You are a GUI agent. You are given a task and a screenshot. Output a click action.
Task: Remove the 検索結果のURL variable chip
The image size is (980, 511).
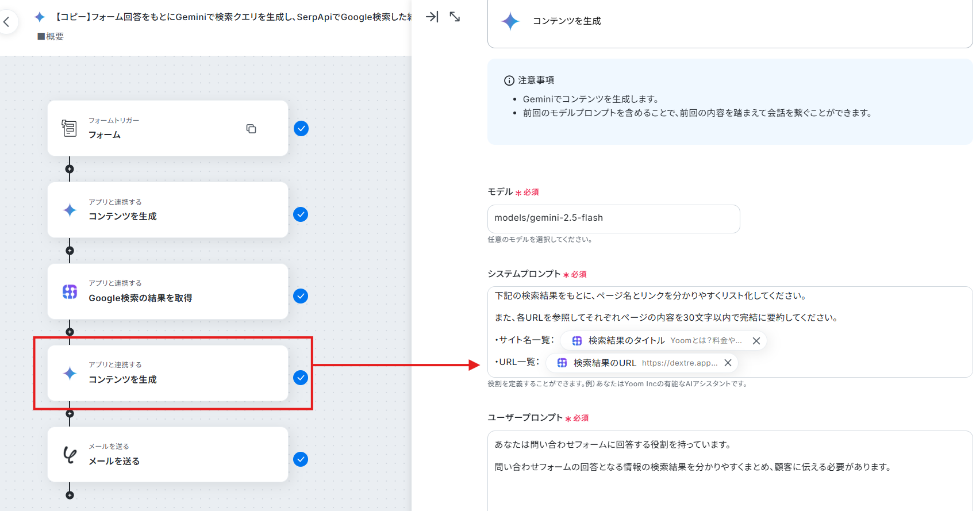point(728,363)
